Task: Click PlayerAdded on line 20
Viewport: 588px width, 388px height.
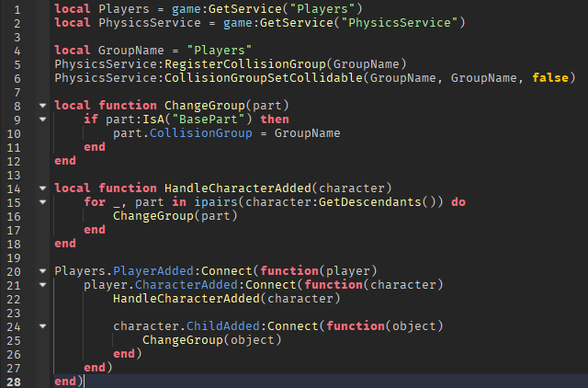Action: click(x=153, y=271)
